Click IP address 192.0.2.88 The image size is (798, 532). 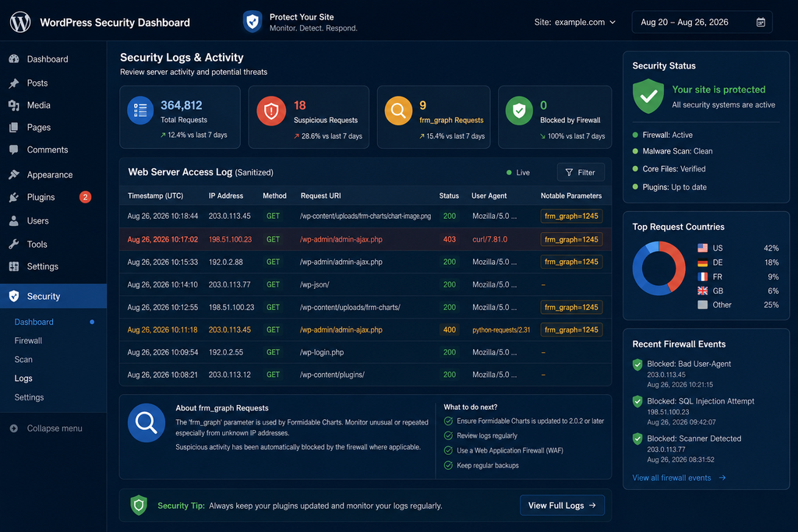(225, 262)
